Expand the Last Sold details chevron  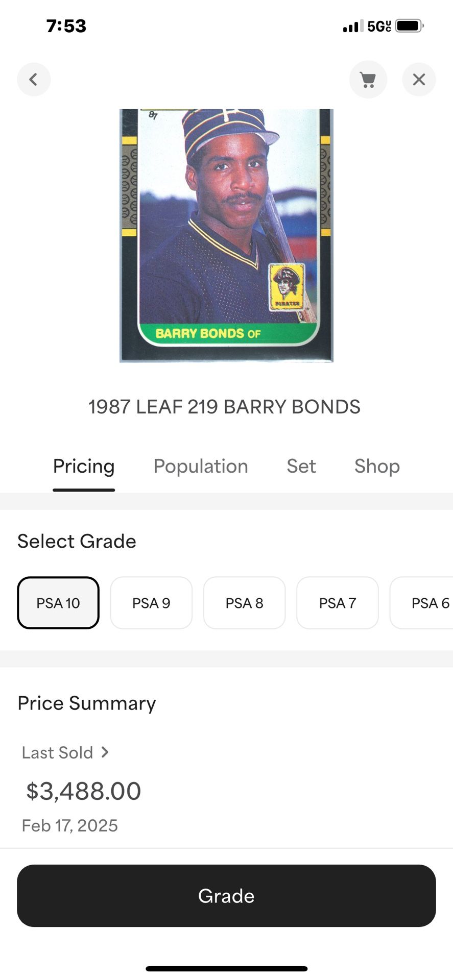105,752
